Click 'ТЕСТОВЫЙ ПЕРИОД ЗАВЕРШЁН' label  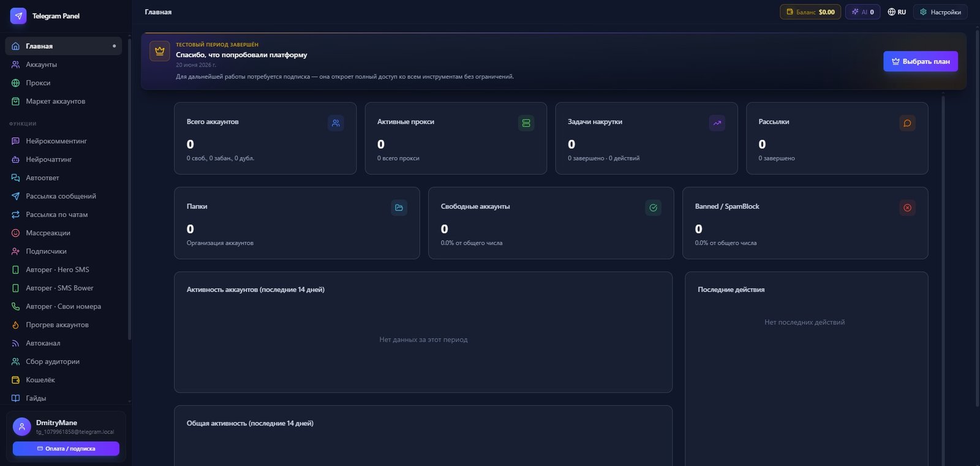pyautogui.click(x=217, y=45)
